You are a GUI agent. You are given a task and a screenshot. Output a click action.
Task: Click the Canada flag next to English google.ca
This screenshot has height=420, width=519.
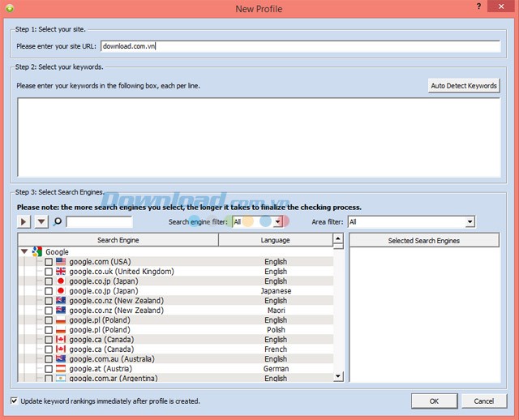click(61, 340)
